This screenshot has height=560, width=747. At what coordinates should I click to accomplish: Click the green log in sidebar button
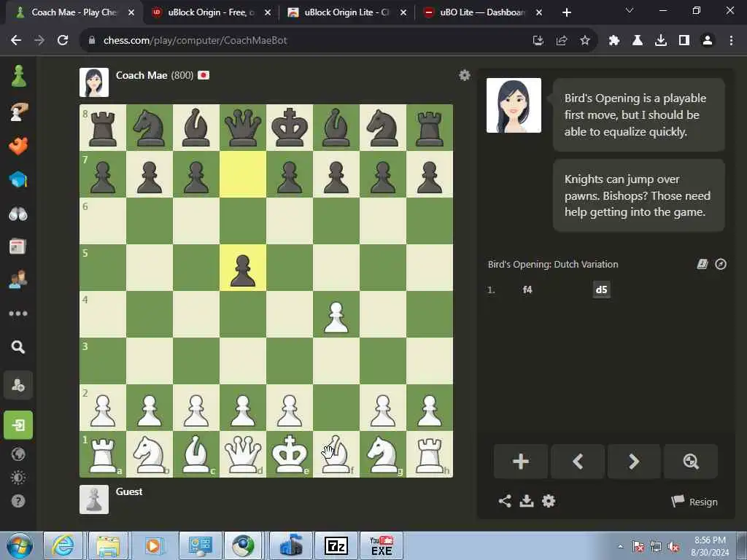pyautogui.click(x=18, y=425)
